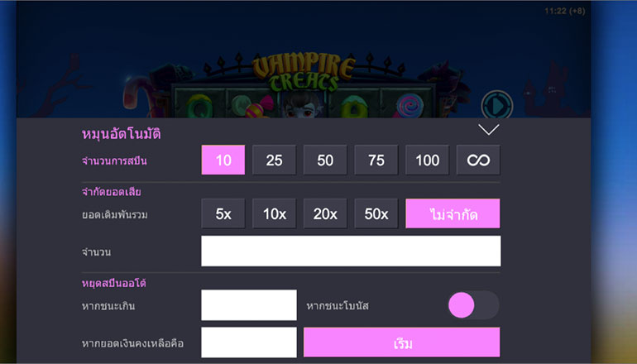Viewport: 637px width, 364px height.
Task: Set loss limit to 5x total bet
Action: (x=223, y=213)
